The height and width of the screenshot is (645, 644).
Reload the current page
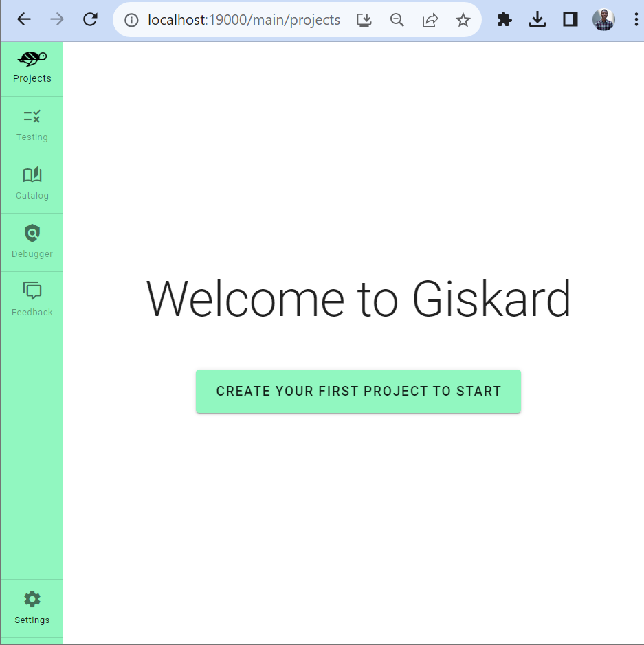pyautogui.click(x=90, y=19)
